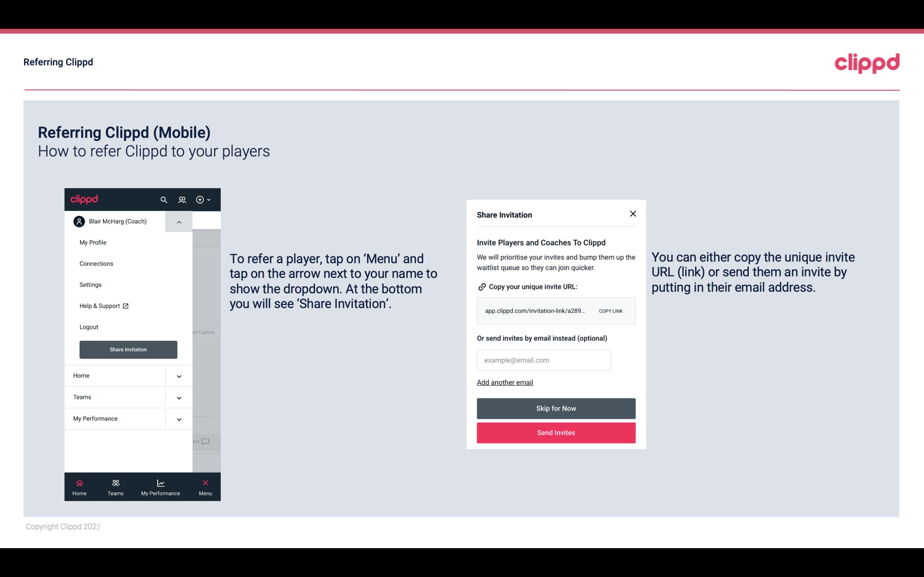Image resolution: width=924 pixels, height=577 pixels.
Task: Click the Clippd profile/connections icon
Action: click(183, 199)
